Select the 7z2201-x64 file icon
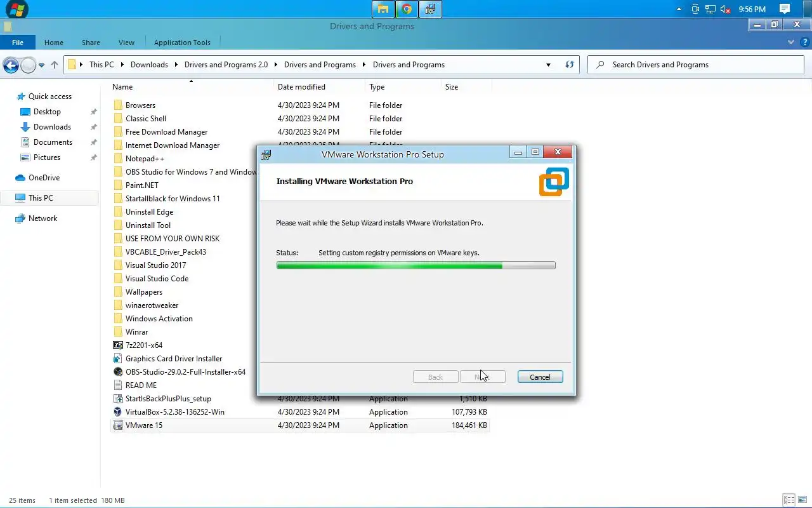812x508 pixels. (x=118, y=345)
